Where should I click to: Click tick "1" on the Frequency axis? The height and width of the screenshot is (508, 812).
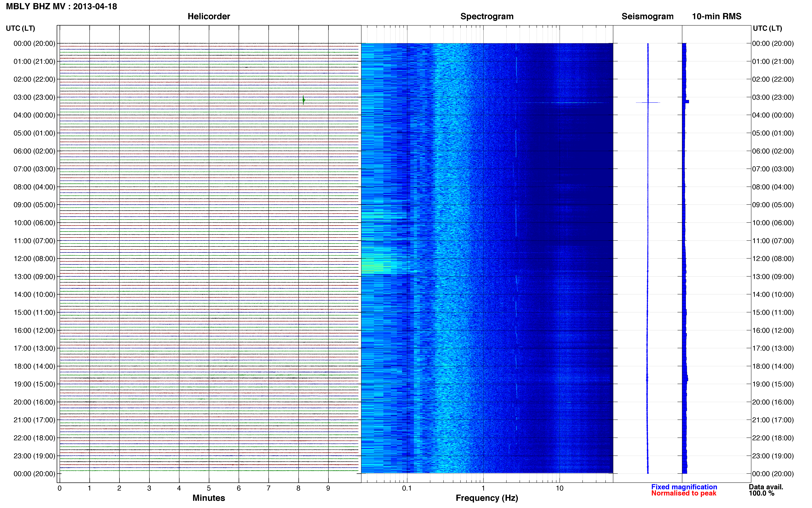[483, 488]
